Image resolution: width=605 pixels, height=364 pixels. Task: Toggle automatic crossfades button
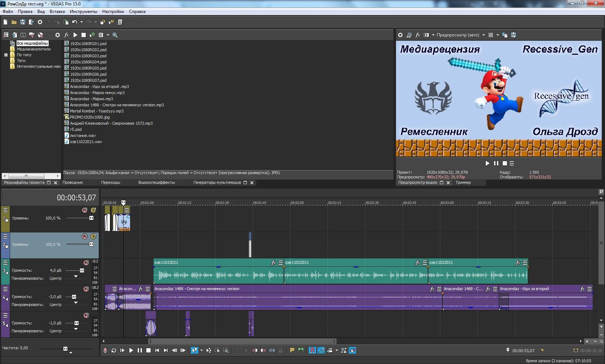pos(321,350)
